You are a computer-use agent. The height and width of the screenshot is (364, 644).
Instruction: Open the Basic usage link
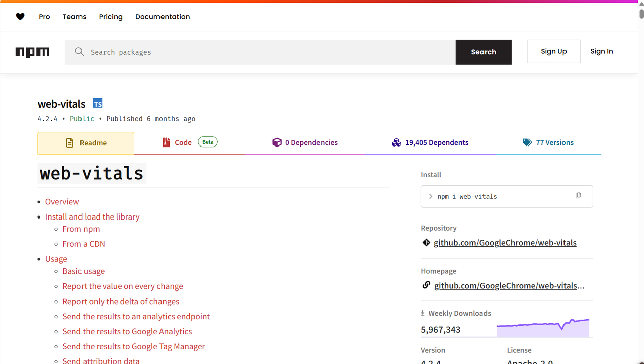point(84,271)
